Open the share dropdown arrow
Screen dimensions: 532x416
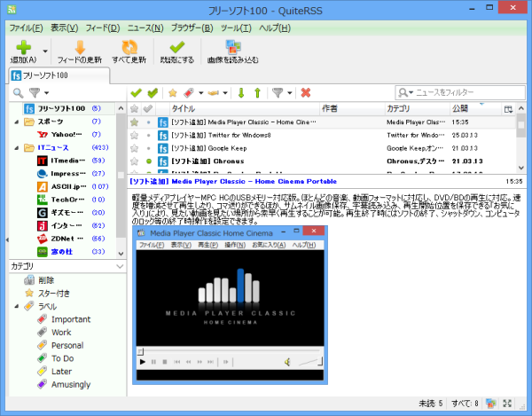pyautogui.click(x=225, y=92)
